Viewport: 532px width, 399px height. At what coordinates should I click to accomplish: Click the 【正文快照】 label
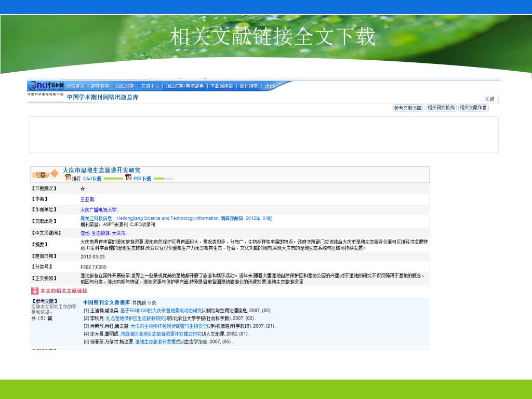(x=44, y=278)
